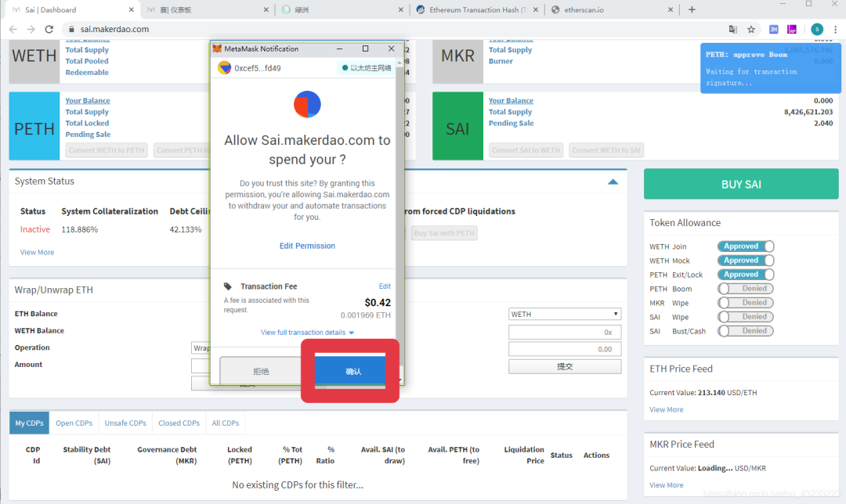The height and width of the screenshot is (504, 846).
Task: Open a new browser tab
Action: [x=692, y=9]
